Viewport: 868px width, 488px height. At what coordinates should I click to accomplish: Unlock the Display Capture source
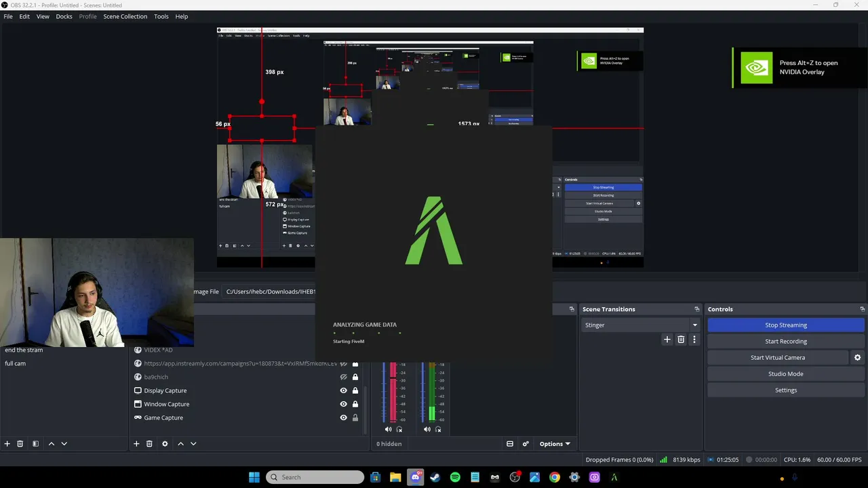pos(355,390)
